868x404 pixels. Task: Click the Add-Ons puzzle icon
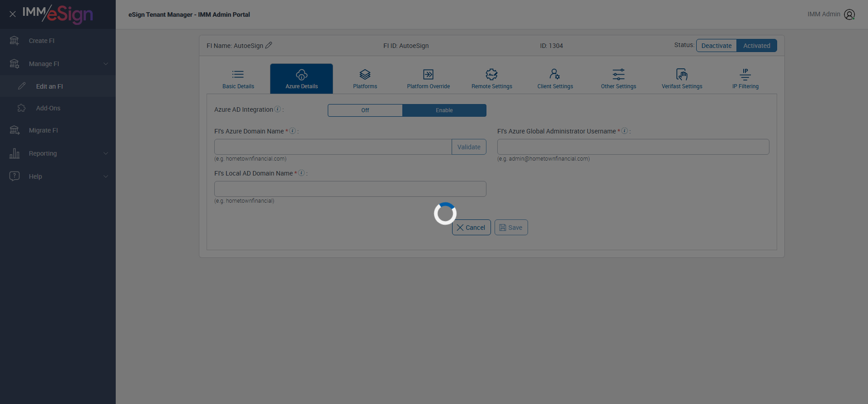(x=22, y=108)
